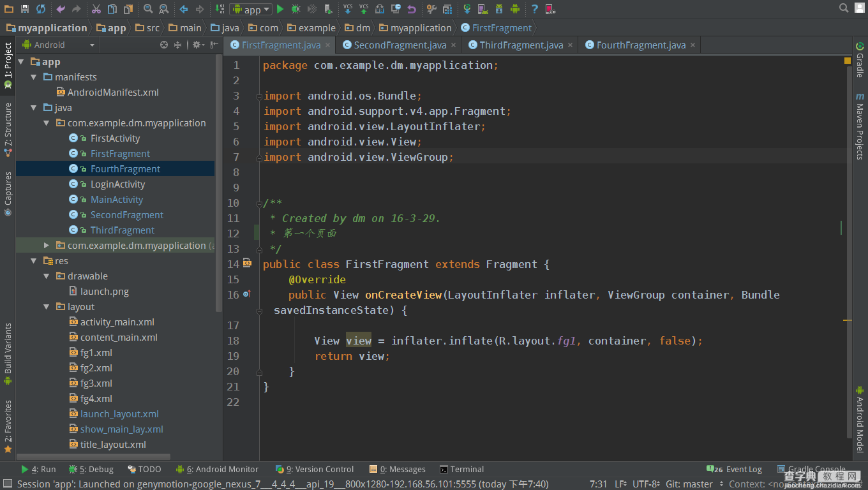Image resolution: width=868 pixels, height=490 pixels.
Task: Toggle the Android Model right panel
Action: [860, 419]
